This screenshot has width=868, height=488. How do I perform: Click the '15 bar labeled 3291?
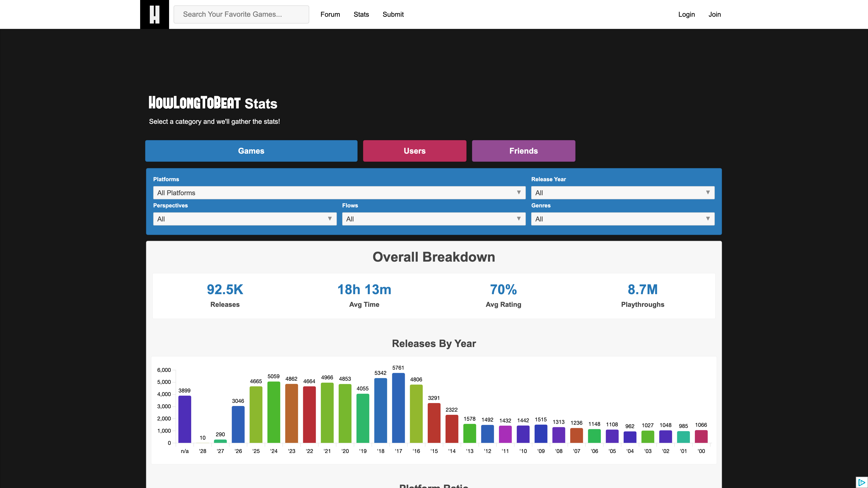[434, 423]
